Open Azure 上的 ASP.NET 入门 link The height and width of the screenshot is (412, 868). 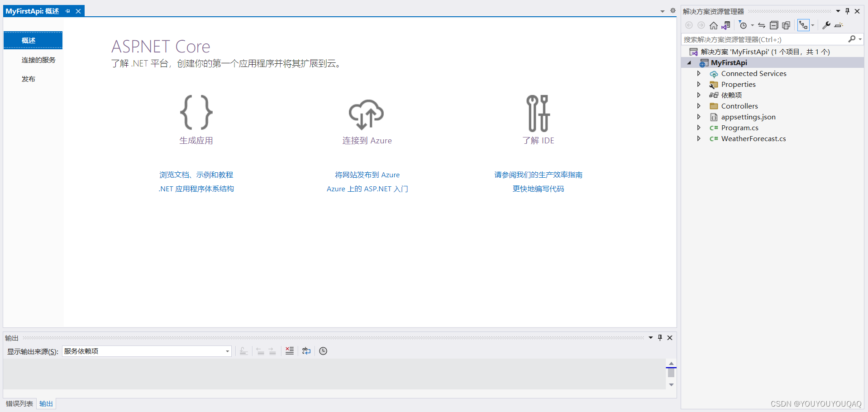[367, 189]
